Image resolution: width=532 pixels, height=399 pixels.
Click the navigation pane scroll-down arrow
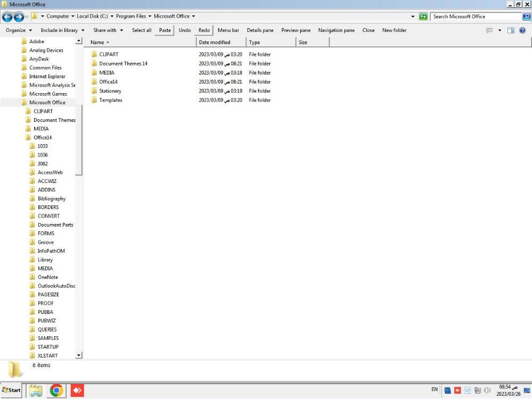[x=79, y=355]
